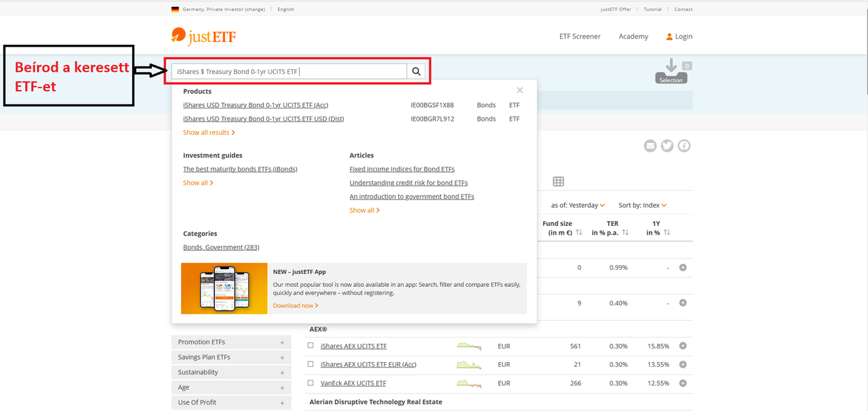Open the iShares AEX UCITS ETF link
This screenshot has width=868, height=411.
click(x=354, y=346)
